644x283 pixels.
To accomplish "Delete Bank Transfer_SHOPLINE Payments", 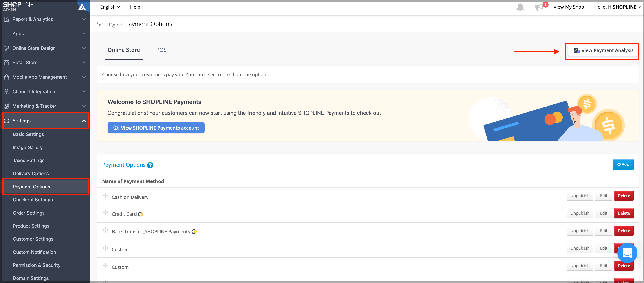I will coord(624,231).
